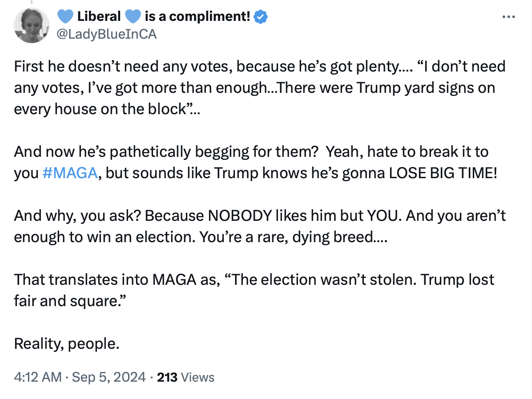The width and height of the screenshot is (532, 399).
Task: Open the three-dot More options menu
Action: coord(508,16)
